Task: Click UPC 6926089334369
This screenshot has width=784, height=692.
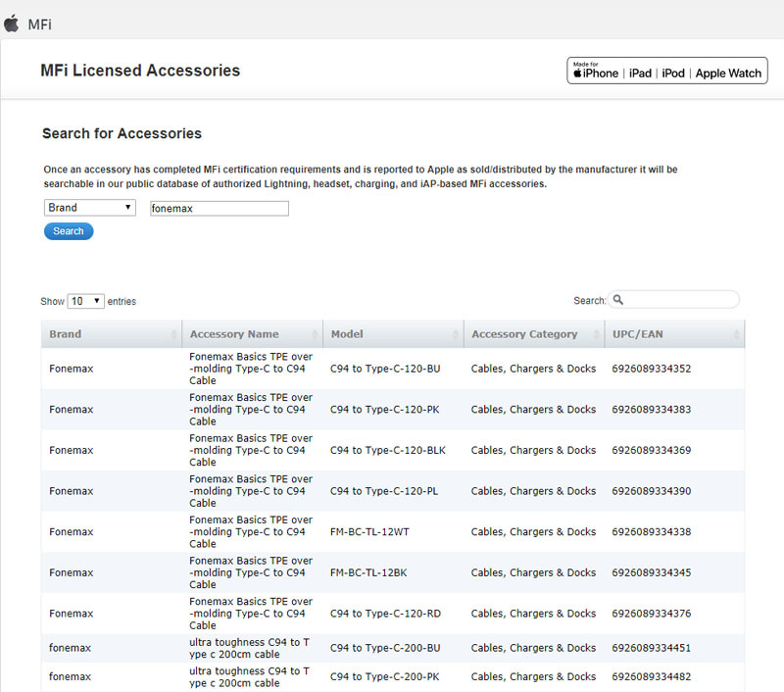Action: pyautogui.click(x=652, y=450)
